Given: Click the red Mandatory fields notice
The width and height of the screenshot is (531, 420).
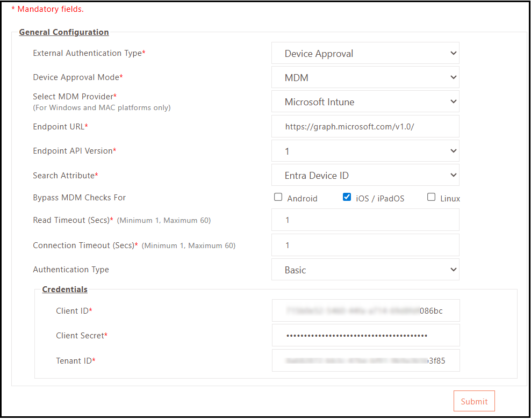Looking at the screenshot, I should coord(48,9).
